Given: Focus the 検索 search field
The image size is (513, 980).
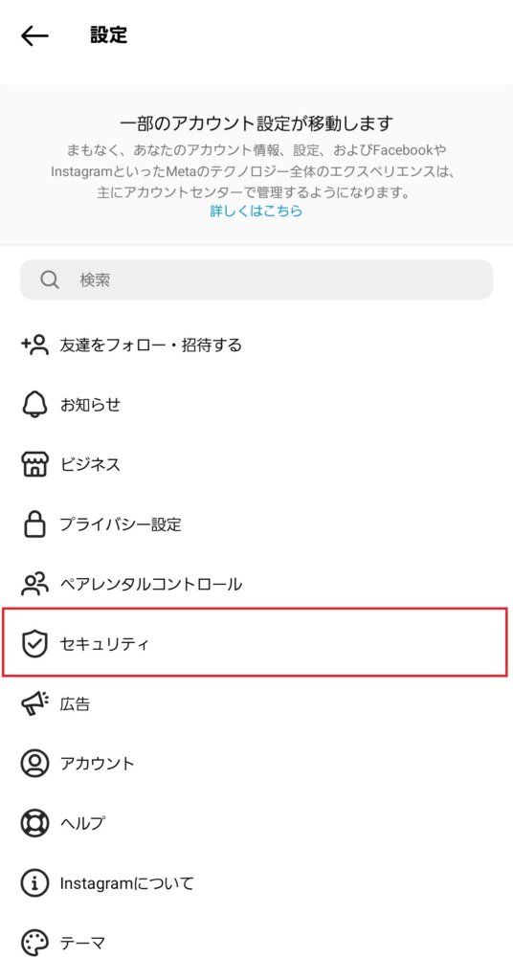Looking at the screenshot, I should (256, 279).
